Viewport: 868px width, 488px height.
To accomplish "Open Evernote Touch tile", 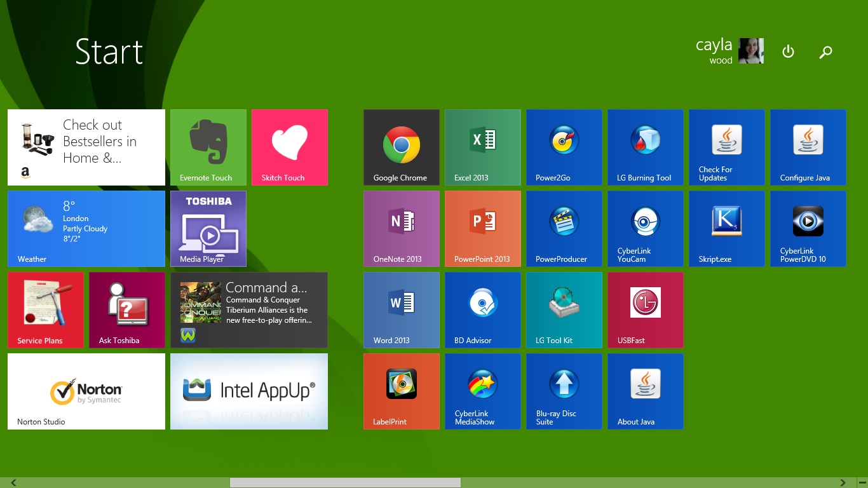I will pos(208,147).
